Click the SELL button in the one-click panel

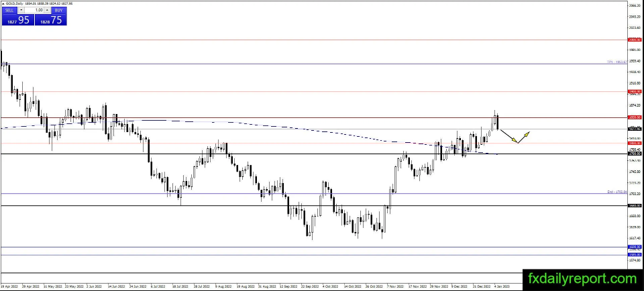tap(9, 11)
